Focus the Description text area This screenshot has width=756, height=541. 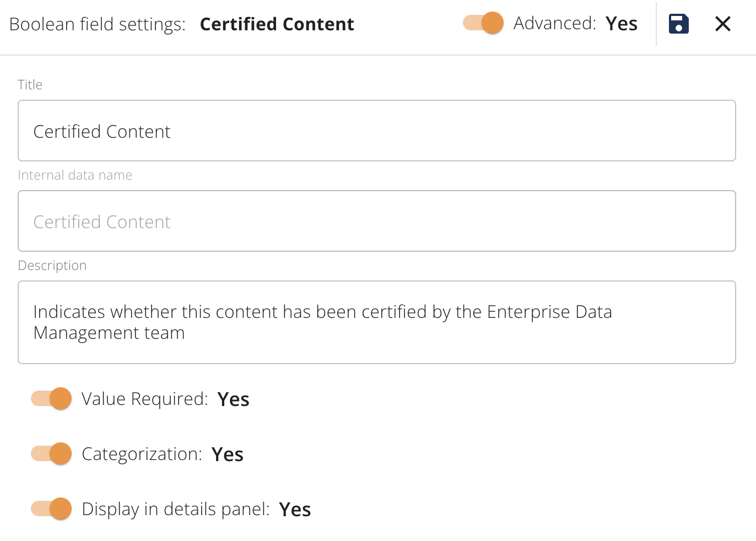coord(377,322)
